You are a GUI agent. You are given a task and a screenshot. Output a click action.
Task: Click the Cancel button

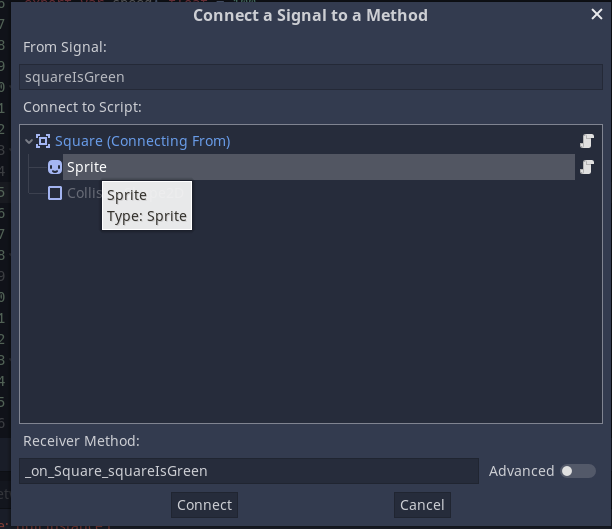pyautogui.click(x=422, y=505)
